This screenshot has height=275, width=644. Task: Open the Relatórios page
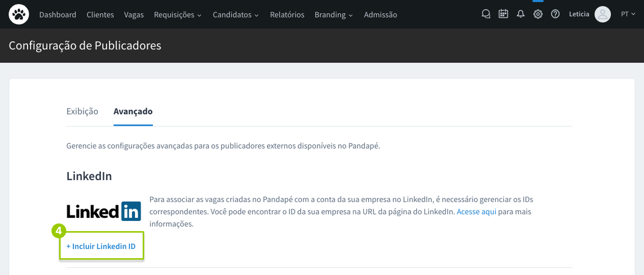[287, 15]
